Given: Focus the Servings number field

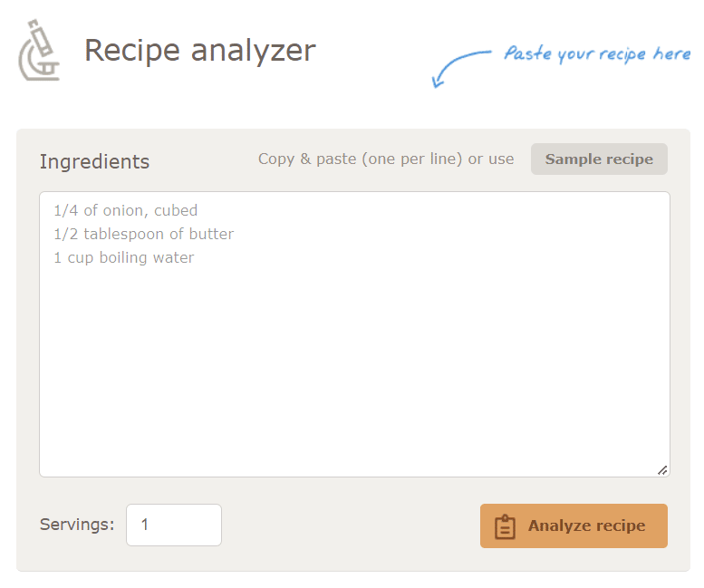Looking at the screenshot, I should [x=174, y=525].
